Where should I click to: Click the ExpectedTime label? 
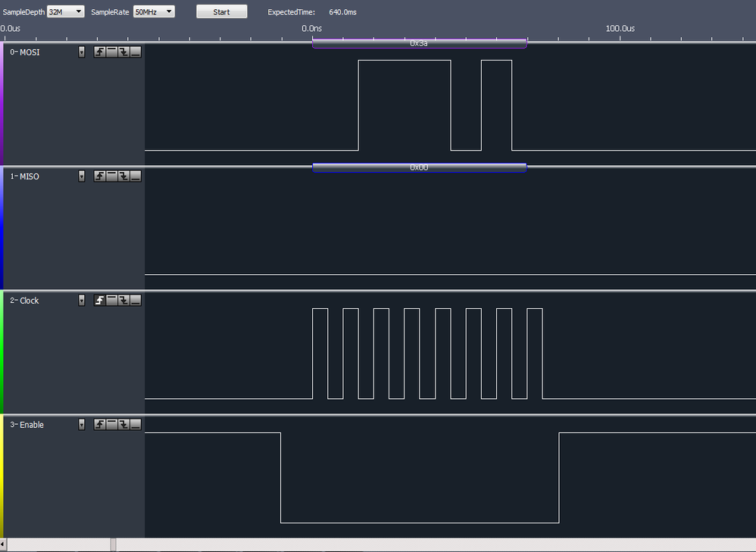coord(291,12)
